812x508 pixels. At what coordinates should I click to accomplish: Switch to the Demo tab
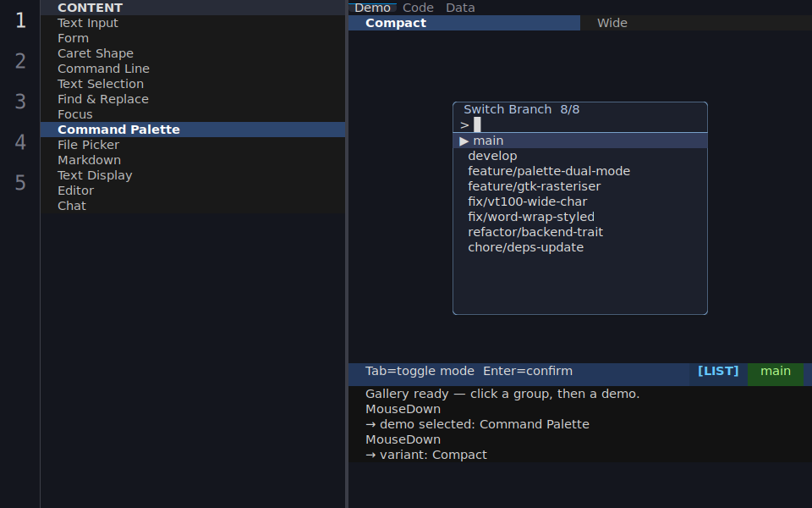click(372, 8)
